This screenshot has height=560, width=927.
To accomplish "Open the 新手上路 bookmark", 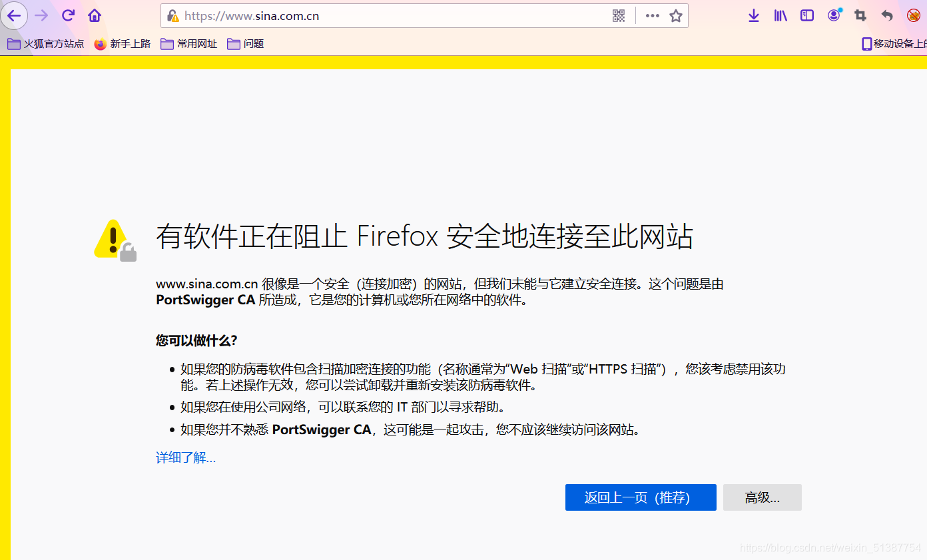I will (123, 44).
